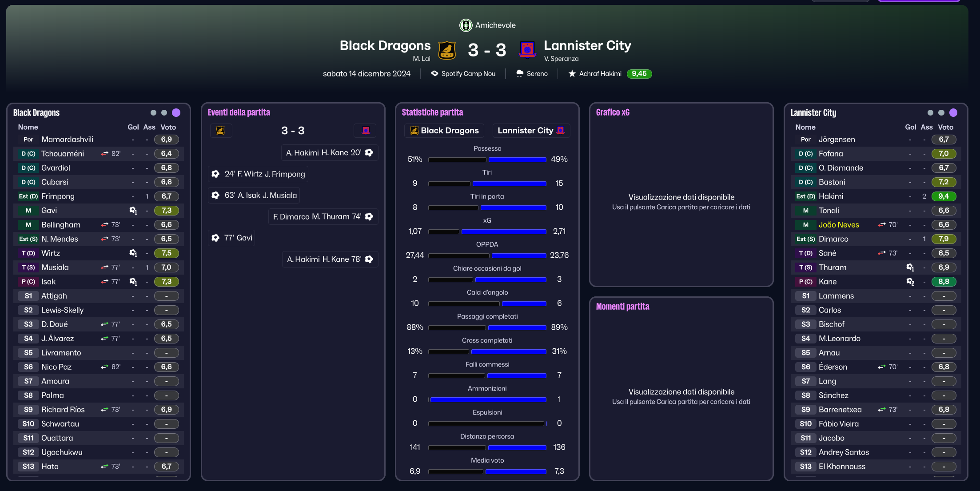Select the purple view dot in Black Dragons panel
The image size is (980, 491).
point(176,113)
